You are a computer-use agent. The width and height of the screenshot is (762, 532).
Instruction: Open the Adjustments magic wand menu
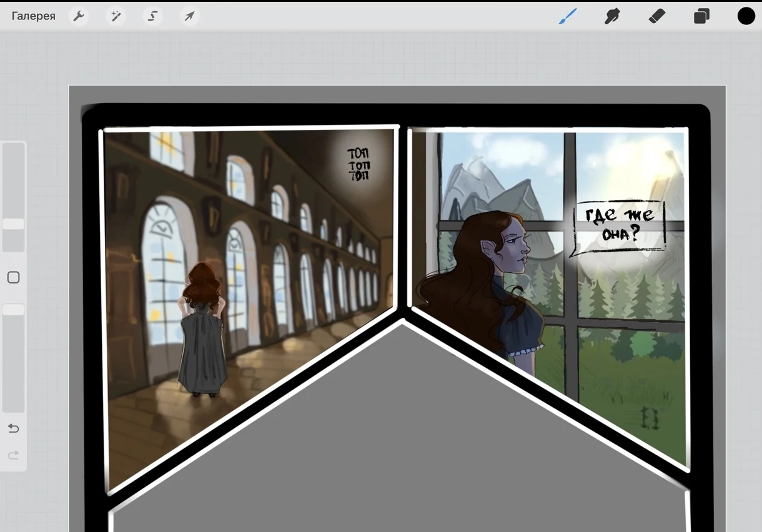coord(116,16)
